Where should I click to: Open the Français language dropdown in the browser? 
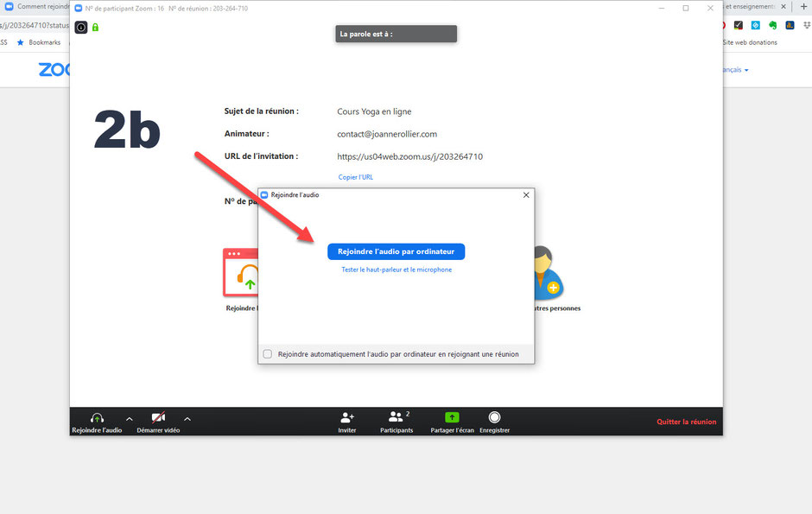735,70
